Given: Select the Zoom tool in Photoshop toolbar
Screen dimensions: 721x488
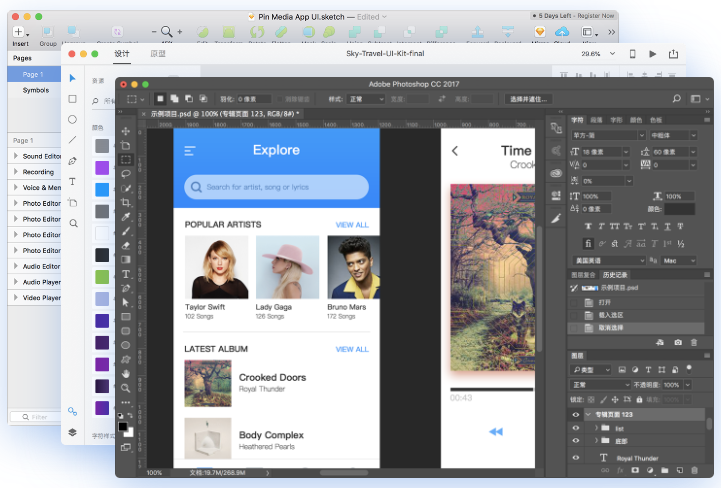Looking at the screenshot, I should [126, 388].
